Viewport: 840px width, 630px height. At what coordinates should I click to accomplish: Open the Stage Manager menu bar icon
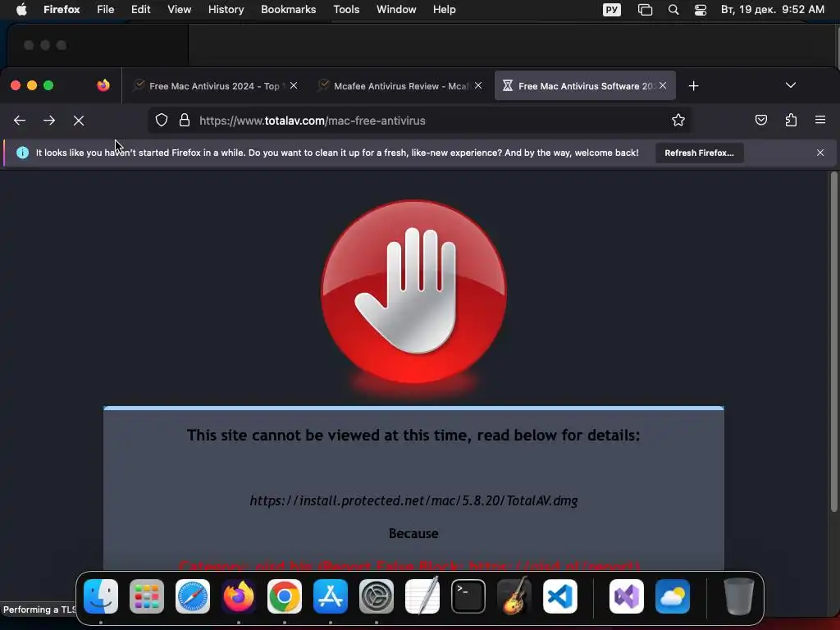(645, 10)
